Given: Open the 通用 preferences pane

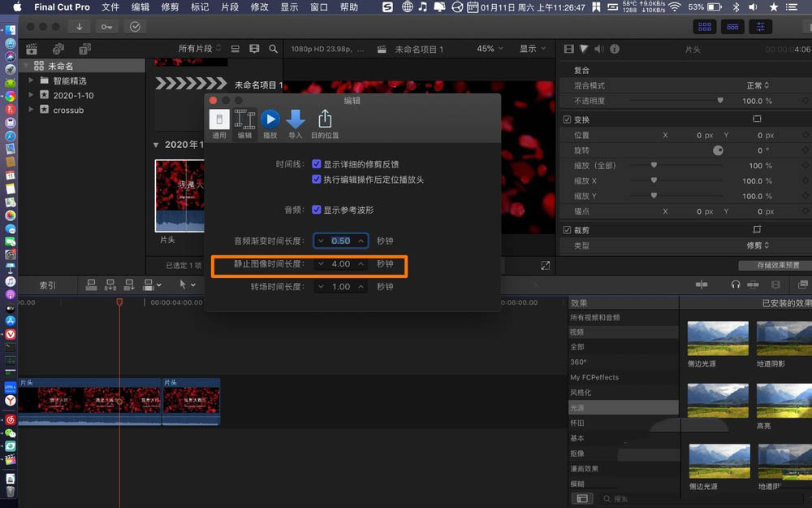Looking at the screenshot, I should tap(218, 124).
